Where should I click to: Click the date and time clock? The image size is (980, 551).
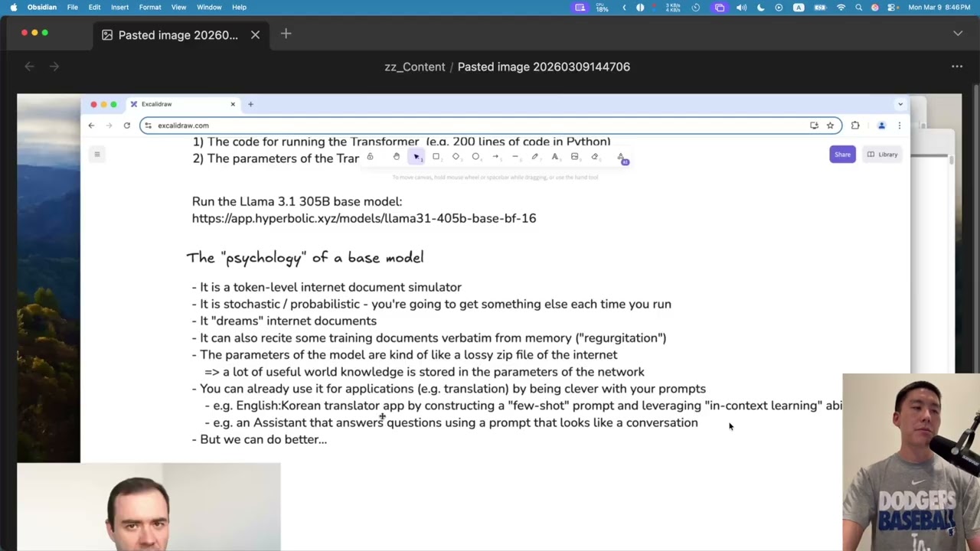point(939,7)
